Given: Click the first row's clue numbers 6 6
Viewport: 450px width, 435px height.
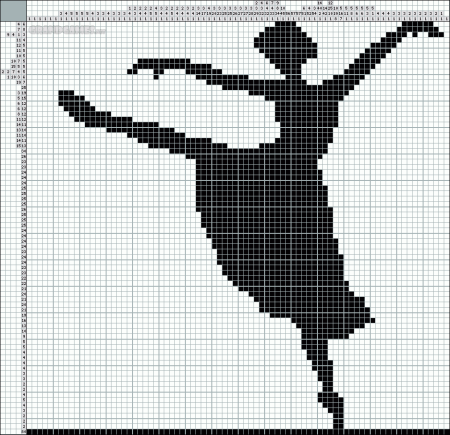Looking at the screenshot, I should pyautogui.click(x=22, y=24).
